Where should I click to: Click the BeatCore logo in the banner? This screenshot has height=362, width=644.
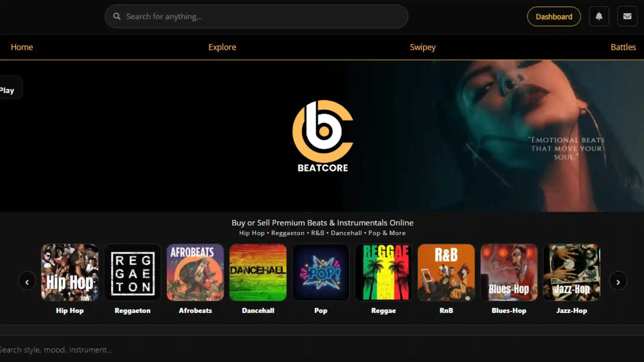[323, 136]
